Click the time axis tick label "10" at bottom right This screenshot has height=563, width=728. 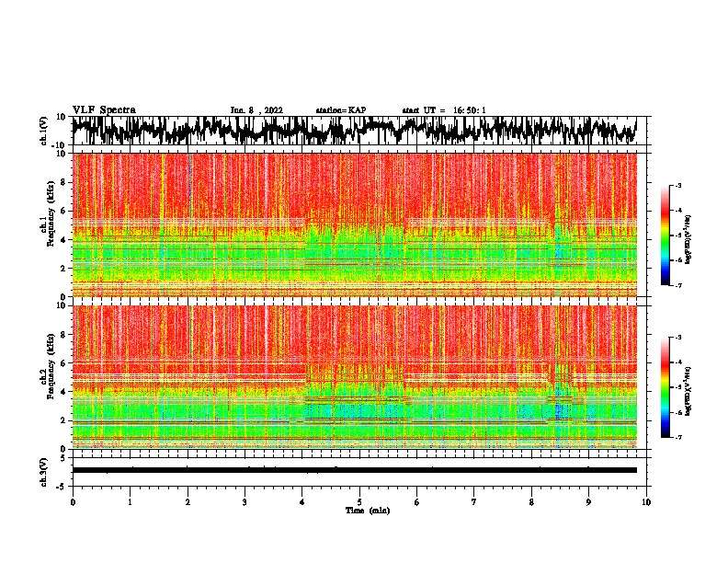click(646, 502)
